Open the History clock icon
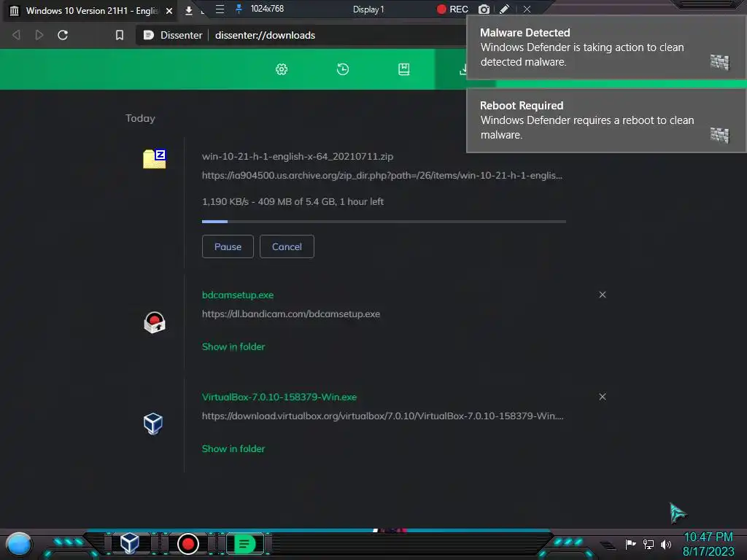747x560 pixels. pyautogui.click(x=343, y=69)
